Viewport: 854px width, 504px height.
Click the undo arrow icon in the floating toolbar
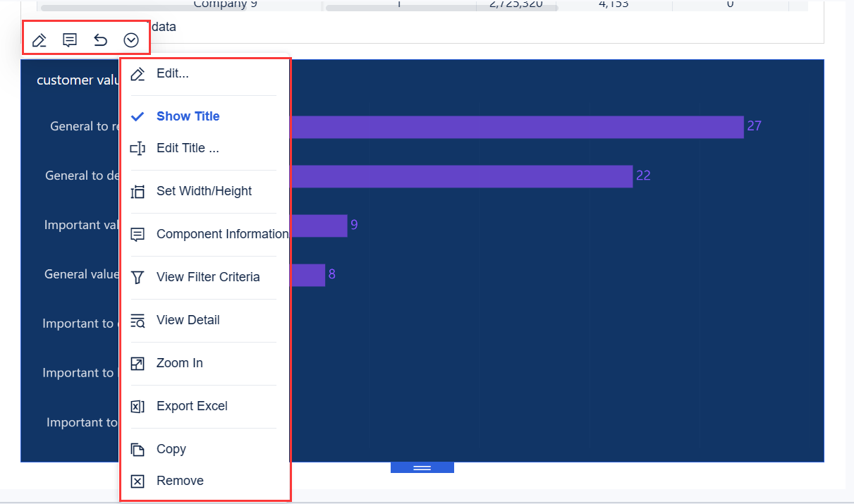tap(100, 40)
